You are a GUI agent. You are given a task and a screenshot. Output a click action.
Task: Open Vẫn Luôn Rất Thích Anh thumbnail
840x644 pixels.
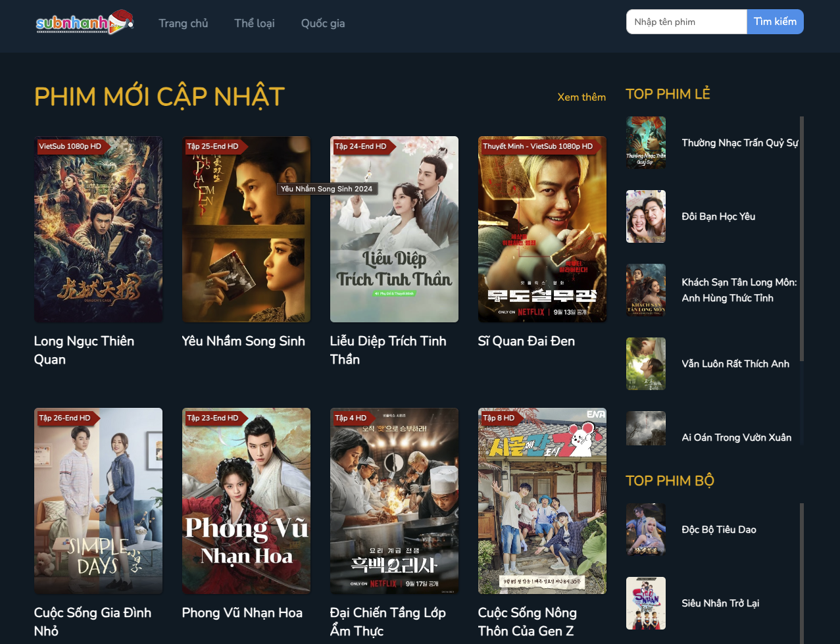pyautogui.click(x=646, y=364)
